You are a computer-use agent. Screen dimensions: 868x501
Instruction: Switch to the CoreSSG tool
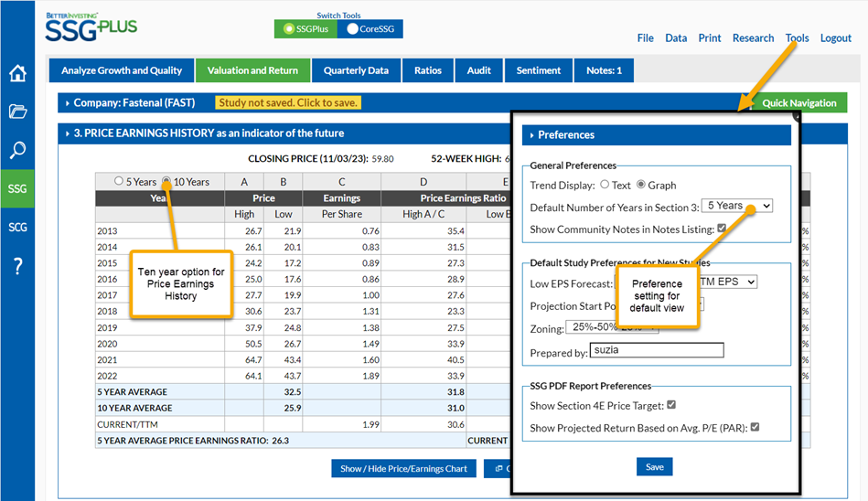(x=370, y=28)
